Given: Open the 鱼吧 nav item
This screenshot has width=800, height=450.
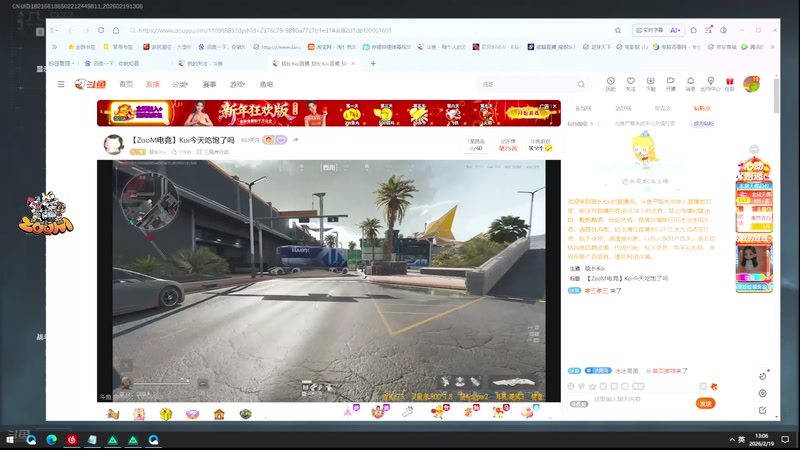Looking at the screenshot, I should pos(266,84).
